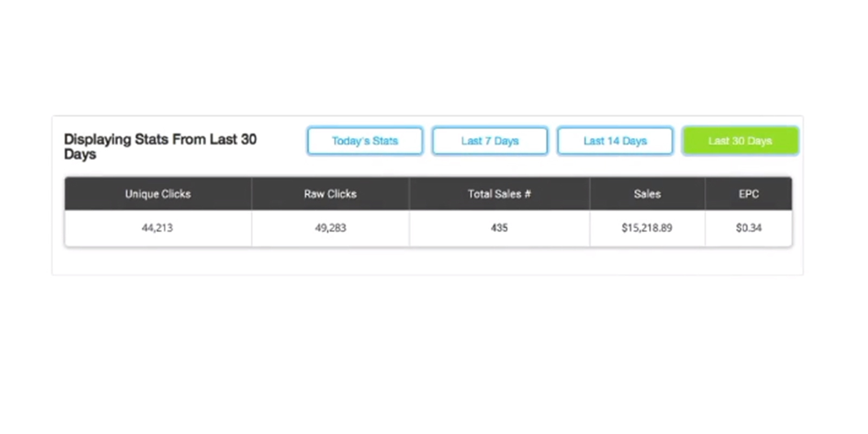Select the 44,213 unique clicks value

[157, 228]
